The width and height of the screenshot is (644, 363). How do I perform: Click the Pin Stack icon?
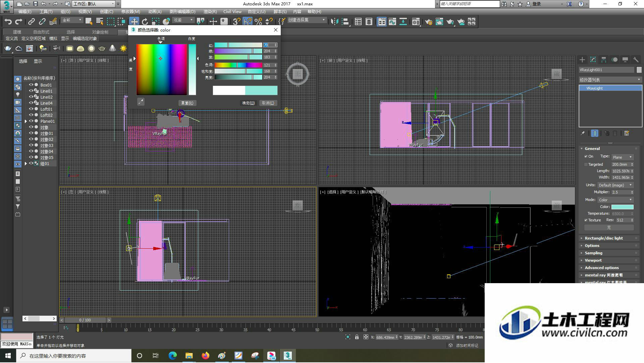[583, 133]
